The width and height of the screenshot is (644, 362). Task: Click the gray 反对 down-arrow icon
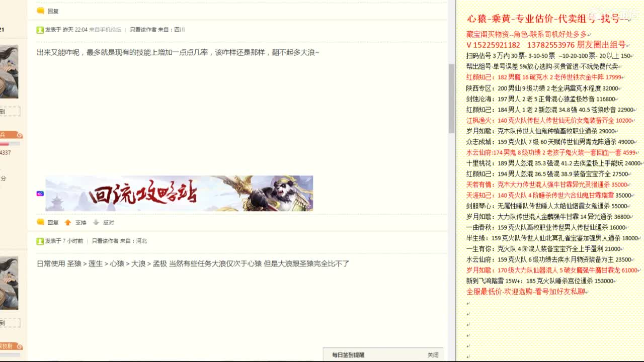coord(96,222)
